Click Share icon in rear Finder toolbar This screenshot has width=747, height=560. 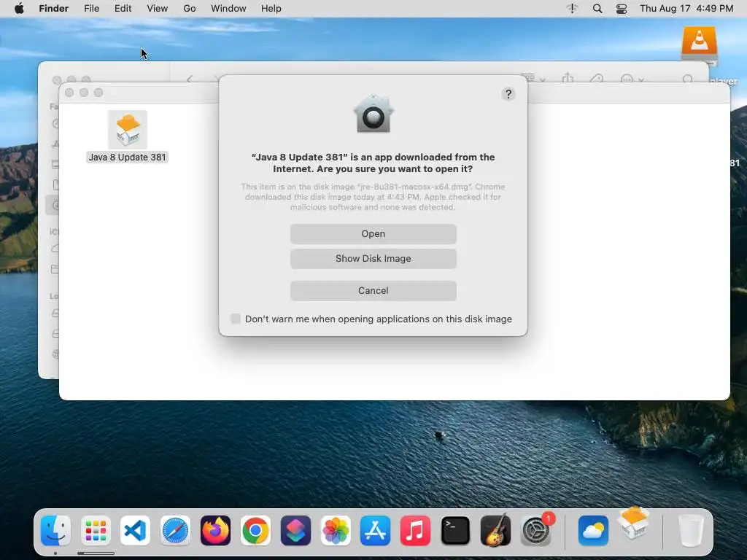[x=568, y=78]
